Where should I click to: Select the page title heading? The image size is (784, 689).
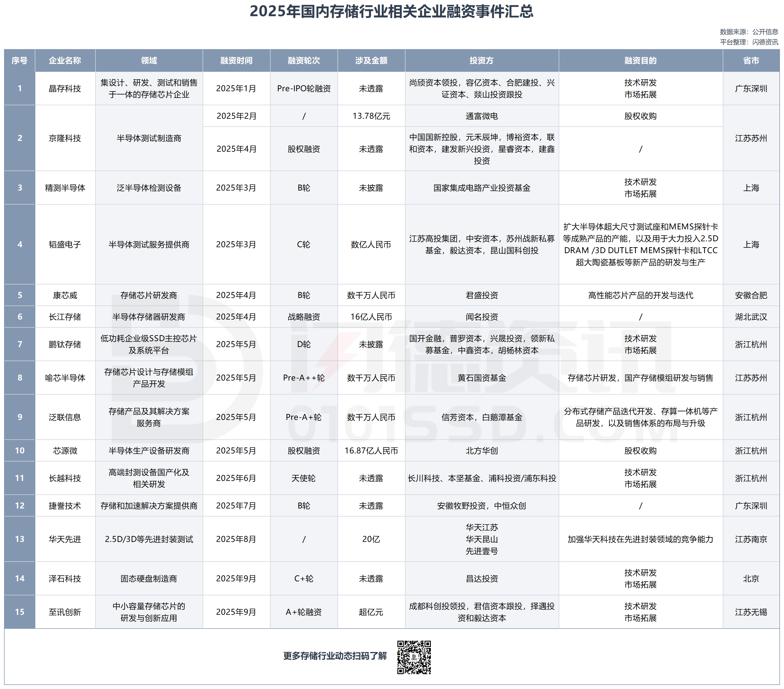coord(392,12)
